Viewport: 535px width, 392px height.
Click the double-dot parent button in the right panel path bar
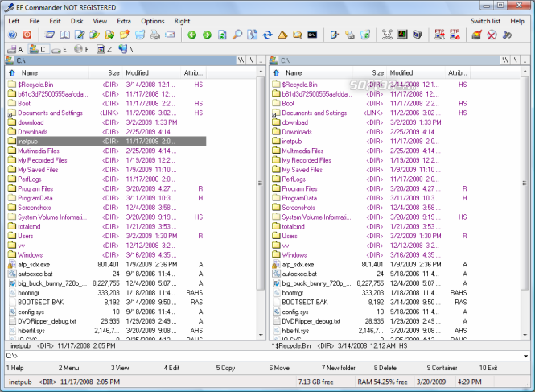(x=525, y=60)
